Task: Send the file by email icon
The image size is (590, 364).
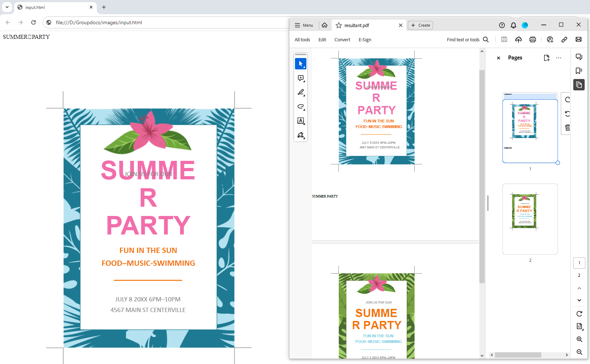Action: [578, 39]
